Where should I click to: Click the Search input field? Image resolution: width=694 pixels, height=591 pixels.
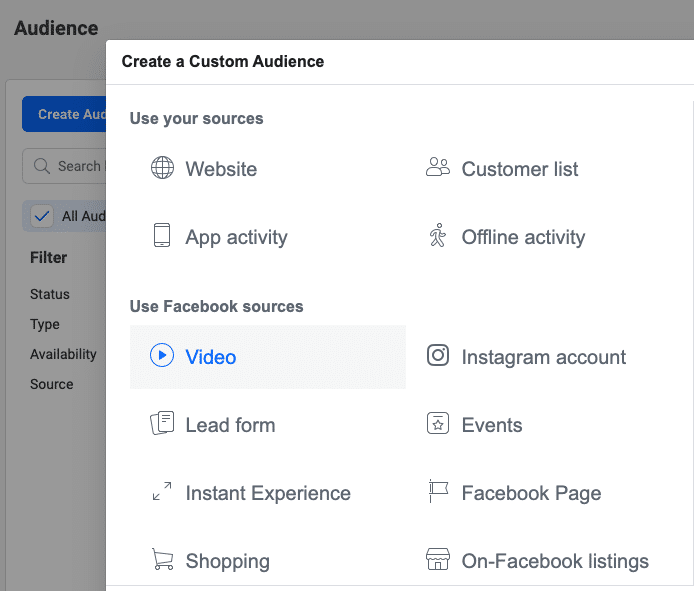coord(64,166)
